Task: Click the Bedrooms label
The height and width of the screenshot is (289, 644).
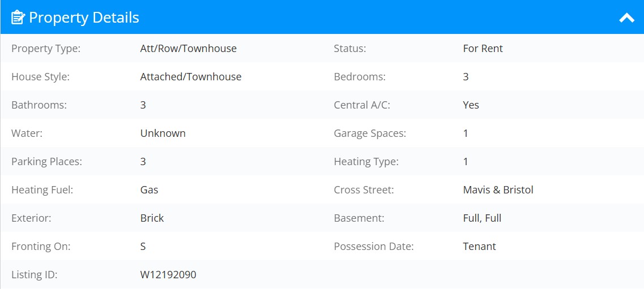Action: point(360,77)
